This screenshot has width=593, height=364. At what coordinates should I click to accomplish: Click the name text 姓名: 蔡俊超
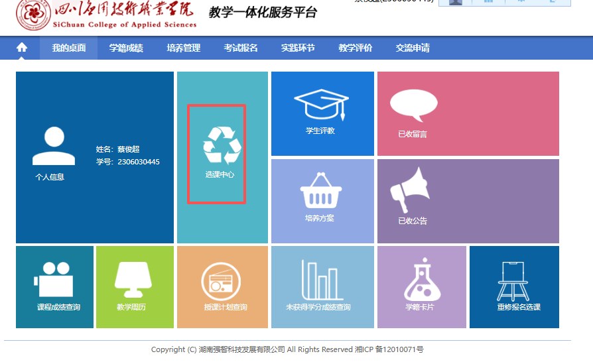117,149
